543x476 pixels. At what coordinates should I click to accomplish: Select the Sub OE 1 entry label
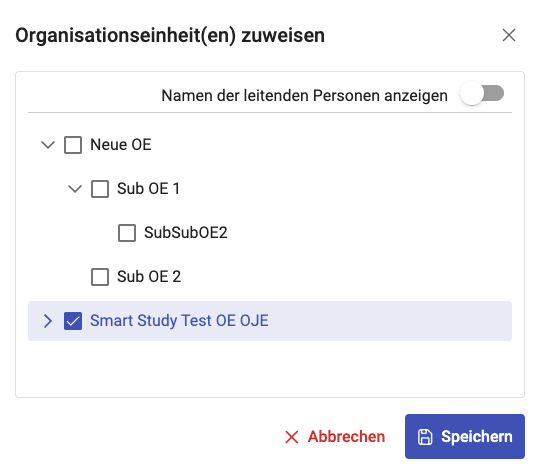click(148, 189)
